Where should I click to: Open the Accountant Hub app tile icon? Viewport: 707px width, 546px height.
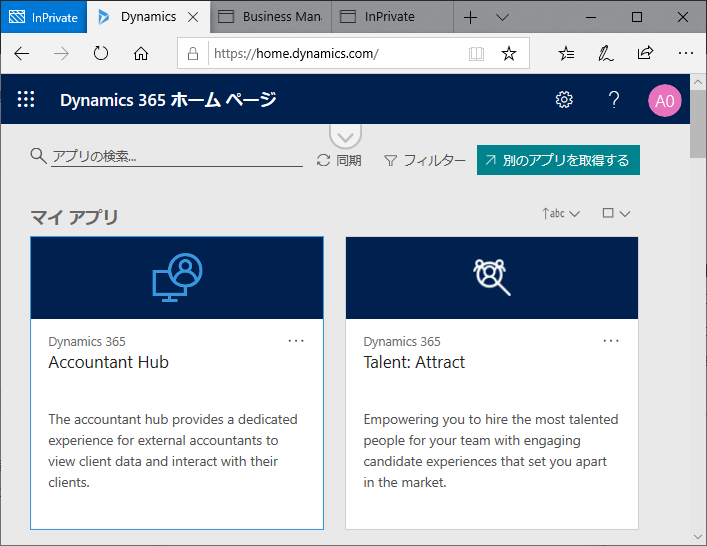177,277
